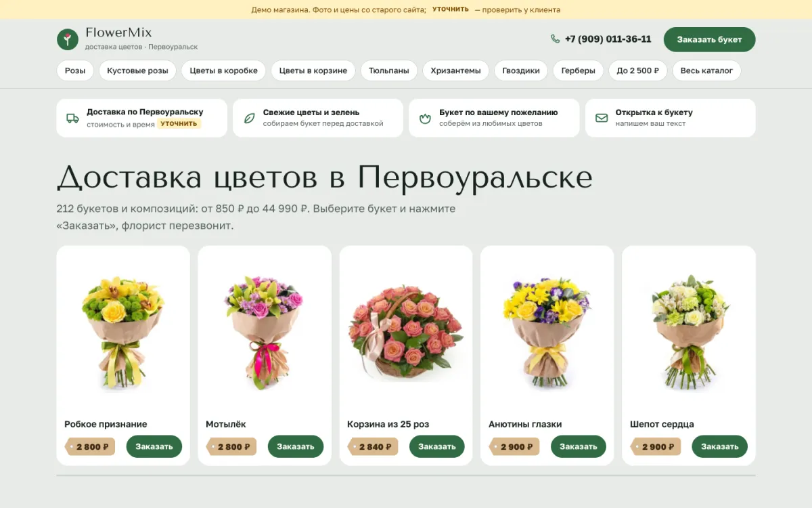Click the delivery truck icon
812x508 pixels.
[x=72, y=118]
